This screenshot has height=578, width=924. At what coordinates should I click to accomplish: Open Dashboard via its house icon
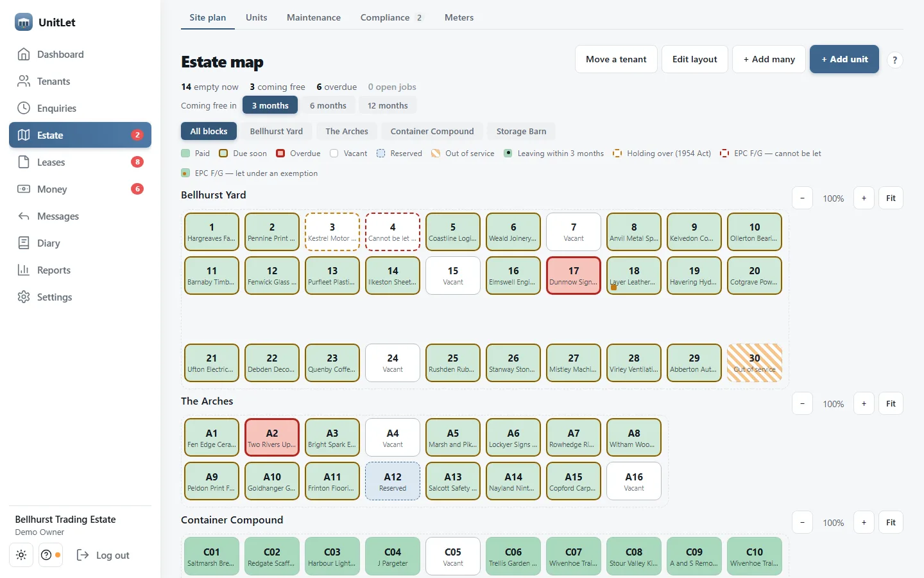(x=24, y=55)
